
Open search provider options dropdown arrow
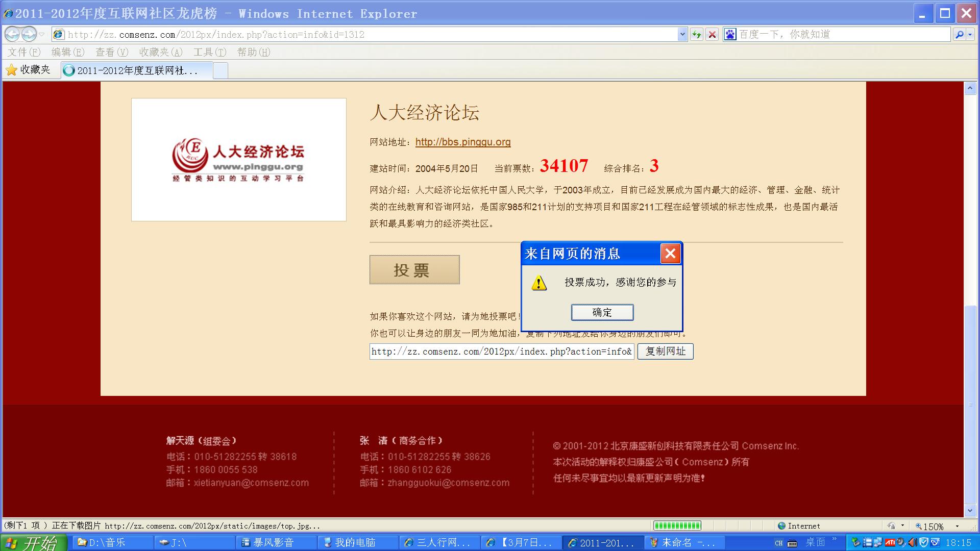click(970, 35)
